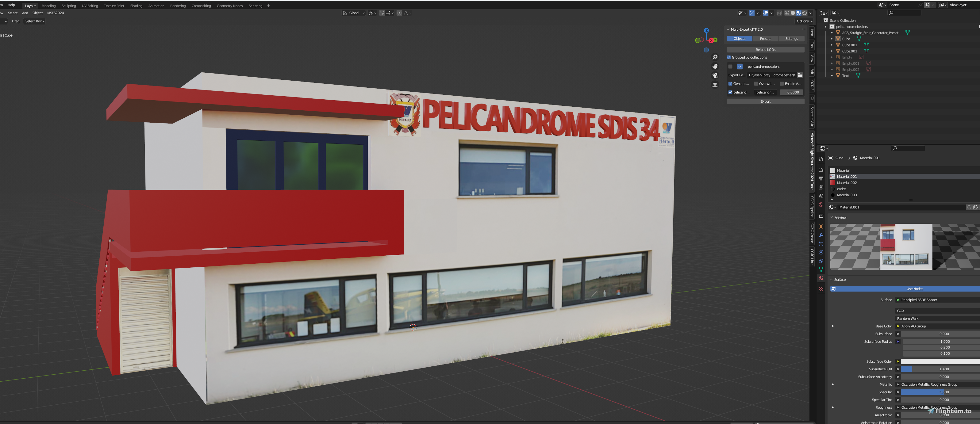Enable the 'Enable A...' checkbox
The width and height of the screenshot is (980, 424).
click(782, 84)
